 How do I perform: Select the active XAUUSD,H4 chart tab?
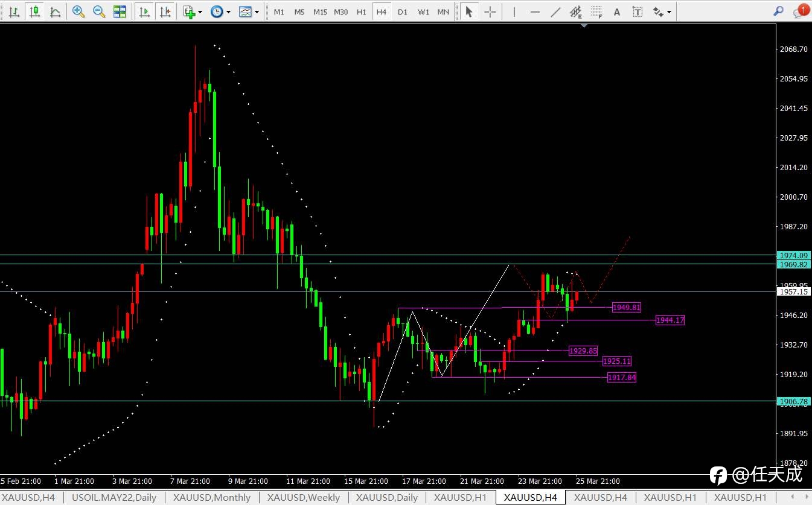(531, 498)
